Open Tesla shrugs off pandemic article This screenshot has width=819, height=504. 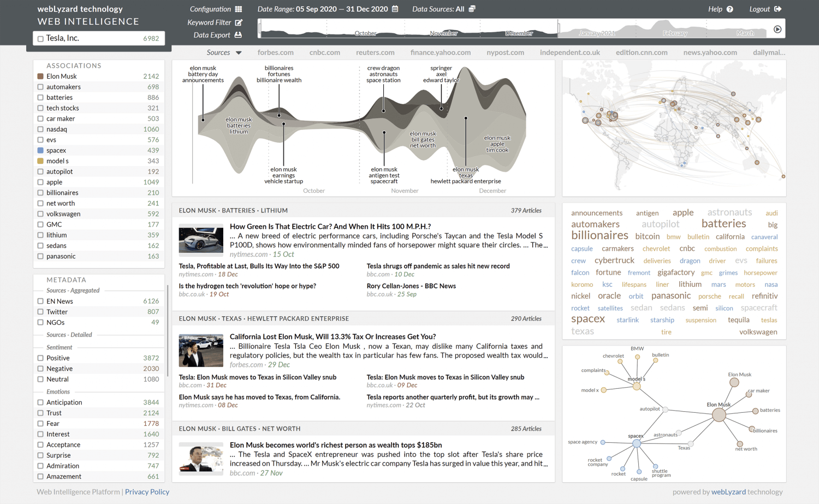click(x=438, y=266)
